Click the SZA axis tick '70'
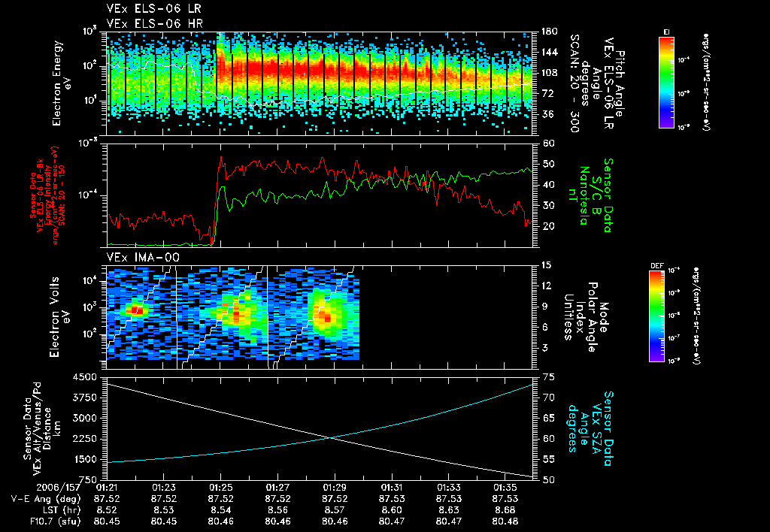 point(549,397)
